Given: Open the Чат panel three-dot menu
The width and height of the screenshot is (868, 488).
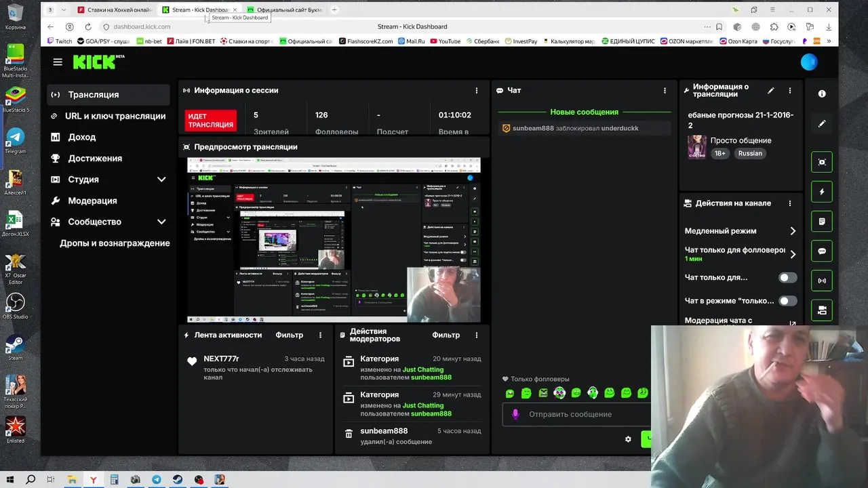Looking at the screenshot, I should 665,90.
